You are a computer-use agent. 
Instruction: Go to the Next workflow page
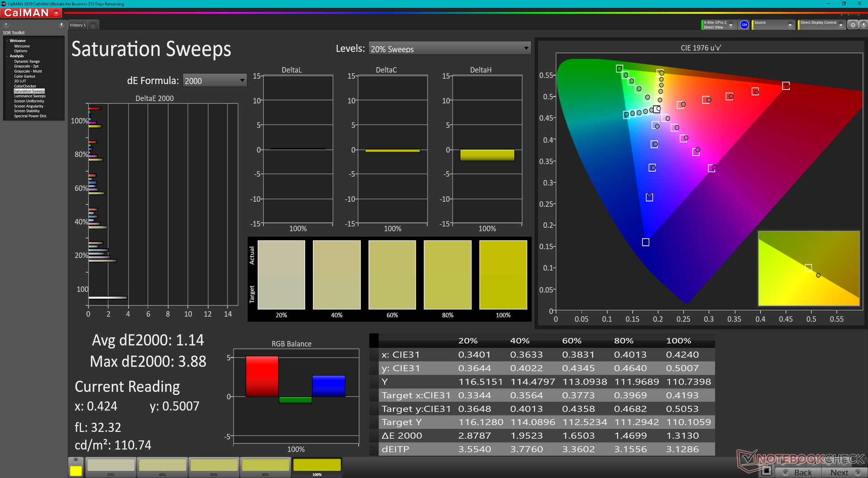click(x=844, y=473)
